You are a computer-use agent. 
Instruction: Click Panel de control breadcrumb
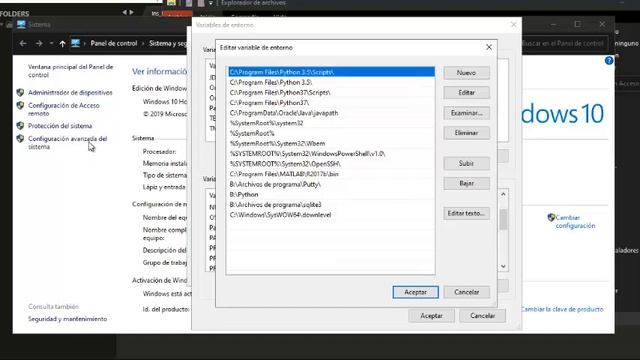pos(113,43)
